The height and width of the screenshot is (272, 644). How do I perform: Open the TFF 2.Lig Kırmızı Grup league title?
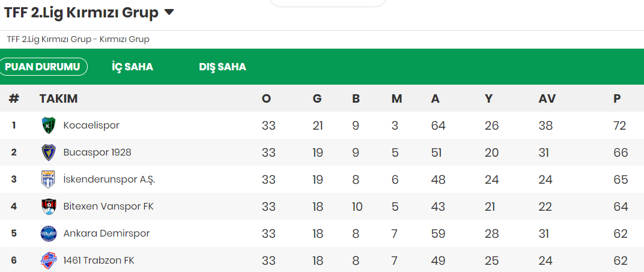point(81,12)
